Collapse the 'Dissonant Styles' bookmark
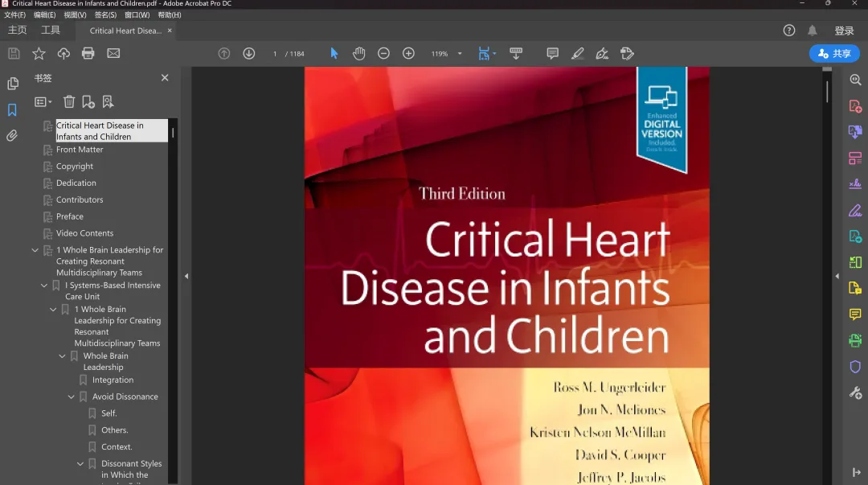This screenshot has width=868, height=485. (80, 464)
